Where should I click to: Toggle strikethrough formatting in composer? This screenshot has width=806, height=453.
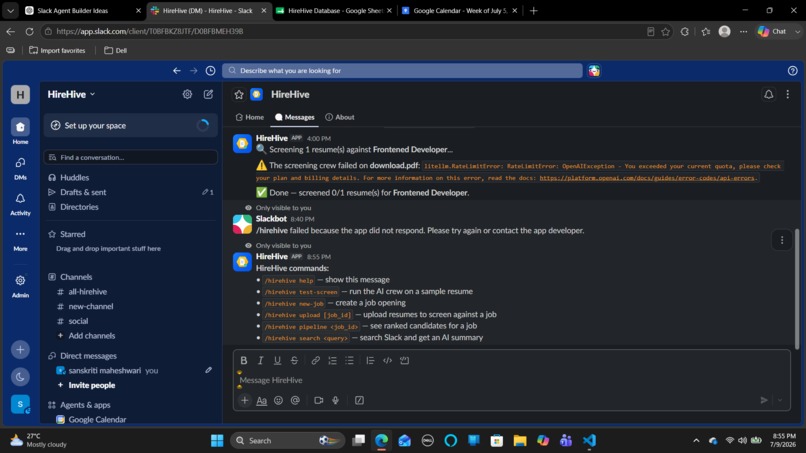295,360
